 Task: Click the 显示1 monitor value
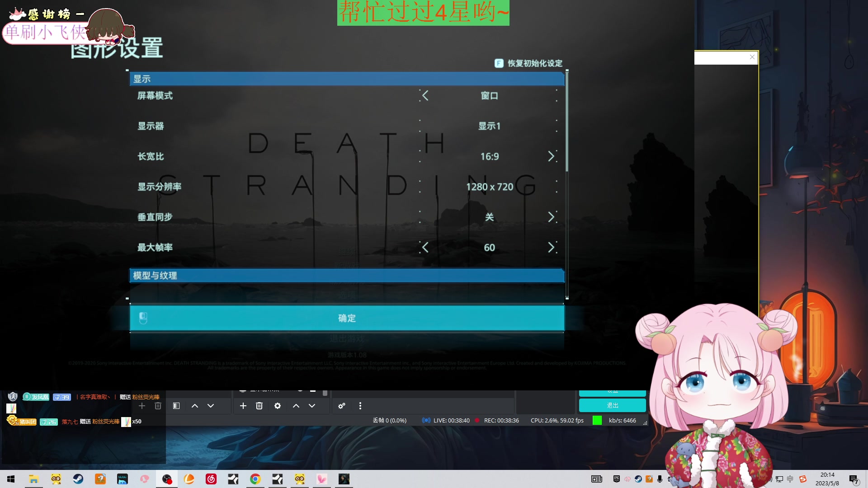(x=490, y=126)
